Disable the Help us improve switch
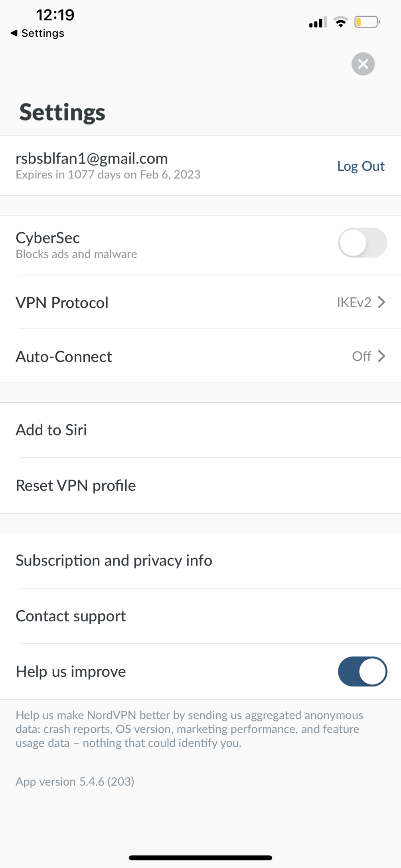The height and width of the screenshot is (868, 401). click(362, 671)
